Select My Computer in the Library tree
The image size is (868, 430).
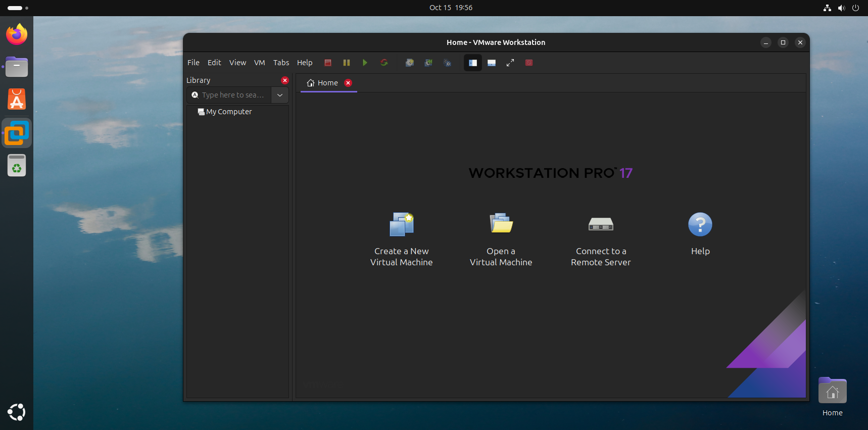[225, 112]
